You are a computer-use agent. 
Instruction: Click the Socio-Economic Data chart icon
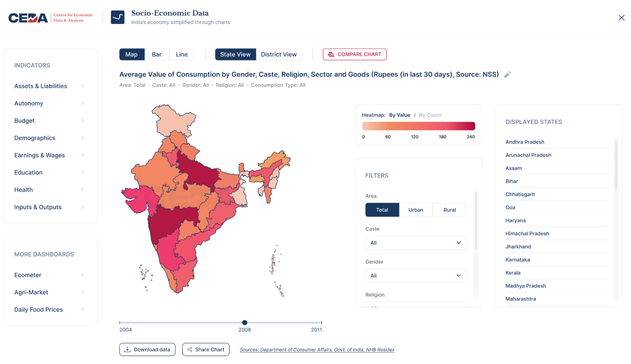[118, 17]
